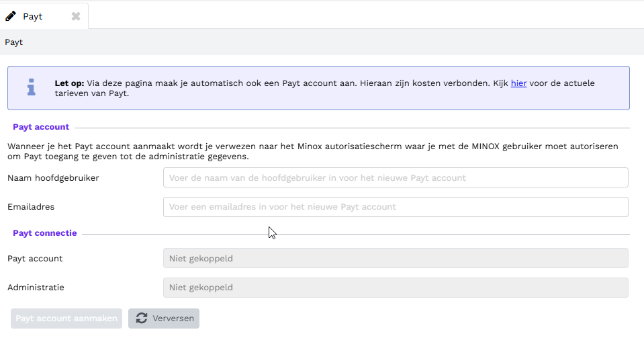Click the purple 'Payt account' section heading
644x340 pixels.
coord(41,127)
